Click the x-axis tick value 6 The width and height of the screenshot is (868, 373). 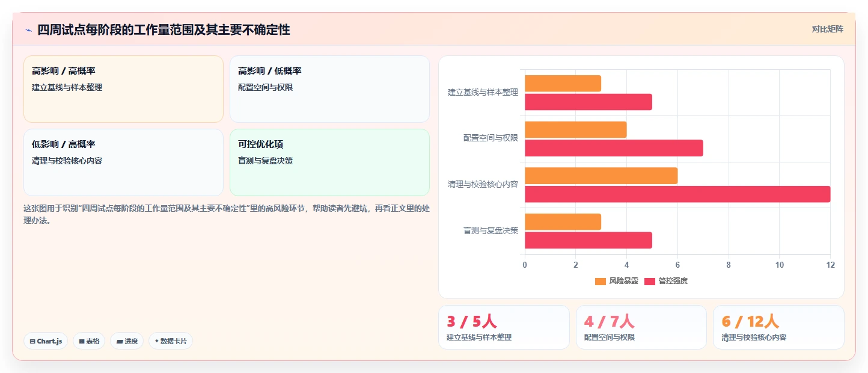click(x=677, y=265)
